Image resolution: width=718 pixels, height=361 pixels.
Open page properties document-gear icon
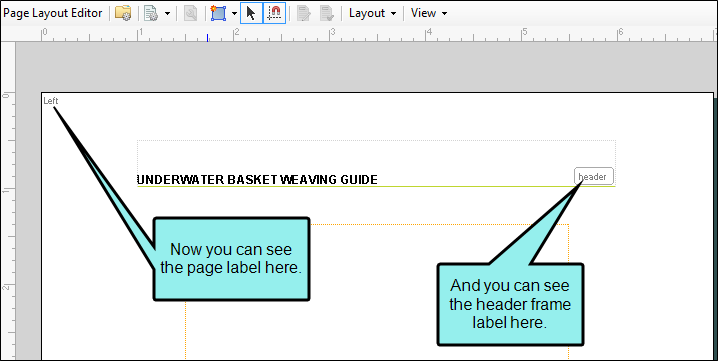pos(151,13)
